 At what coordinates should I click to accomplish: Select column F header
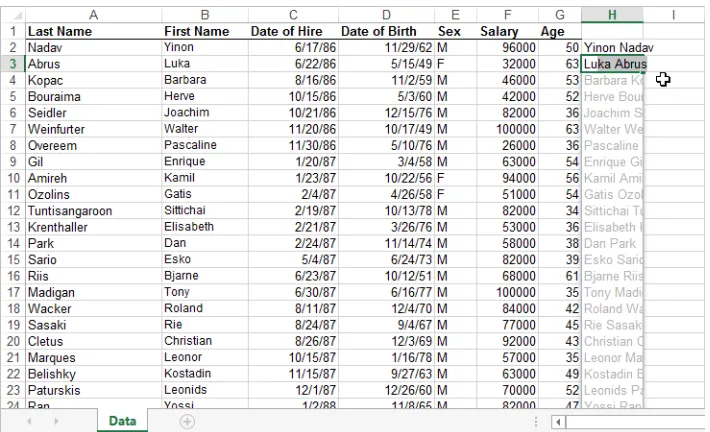pos(507,15)
